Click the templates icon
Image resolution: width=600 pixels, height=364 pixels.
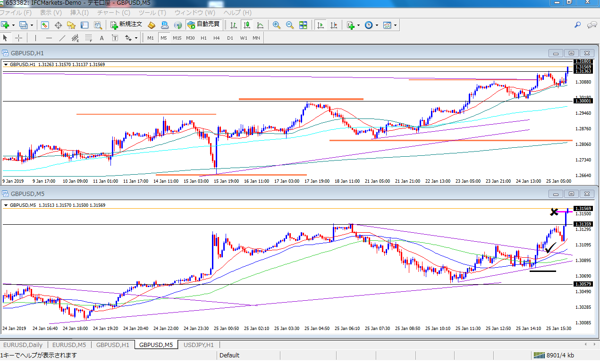click(x=388, y=25)
